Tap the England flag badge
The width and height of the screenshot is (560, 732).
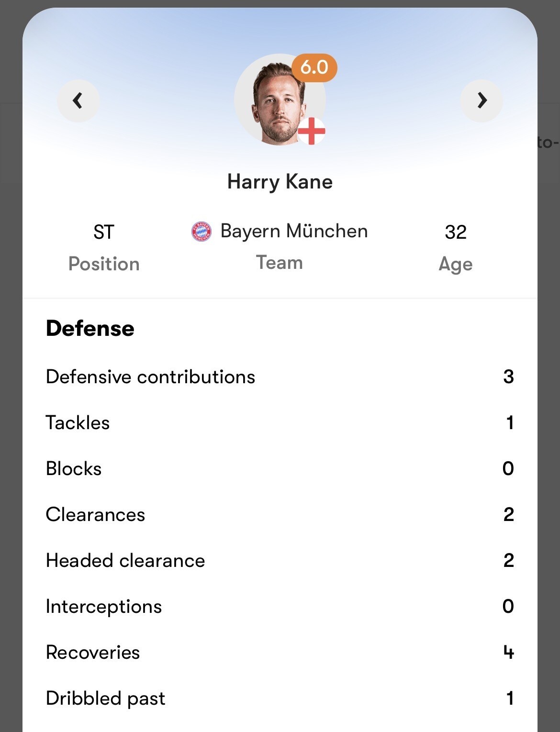pyautogui.click(x=312, y=131)
